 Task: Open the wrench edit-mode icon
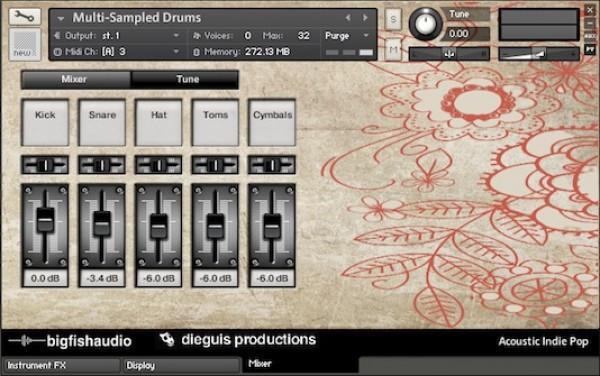tap(24, 16)
